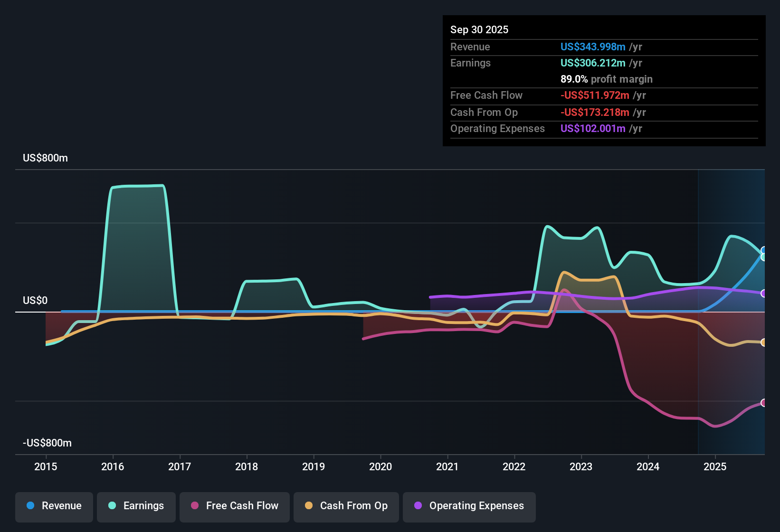
Task: Toggle Cash From Op legend button
Action: click(346, 506)
